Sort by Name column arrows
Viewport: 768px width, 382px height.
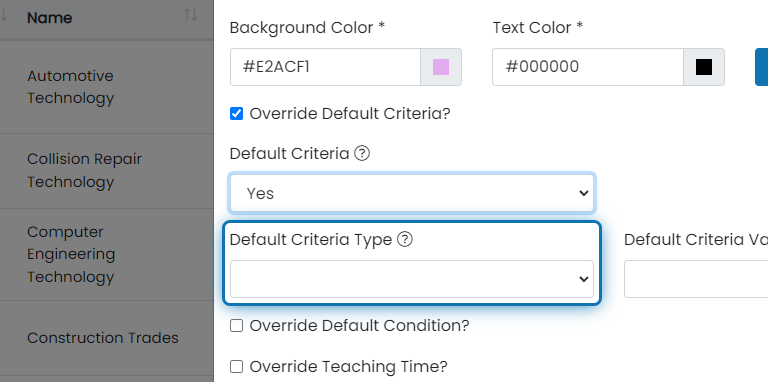(x=191, y=15)
